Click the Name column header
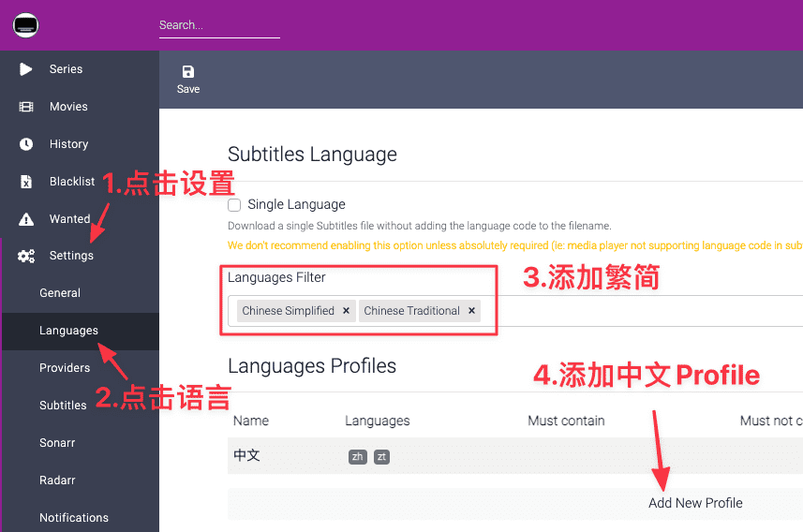The image size is (803, 532). [251, 421]
